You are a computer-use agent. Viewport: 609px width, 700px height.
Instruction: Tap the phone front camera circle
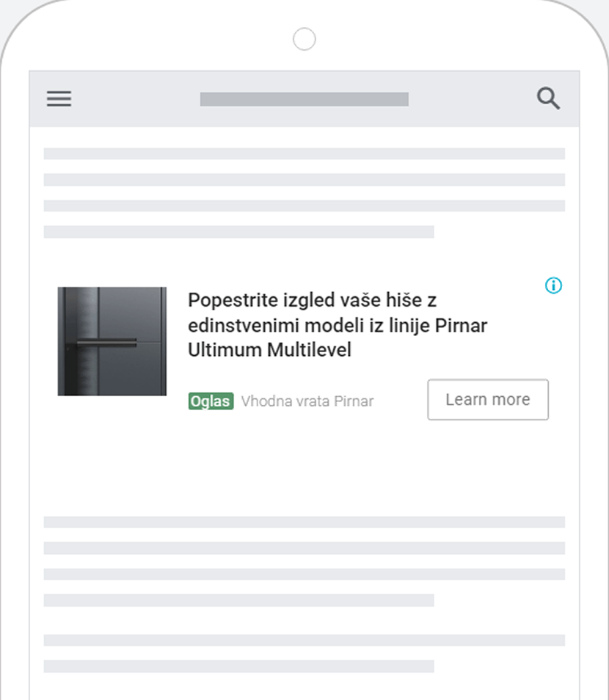point(304,40)
